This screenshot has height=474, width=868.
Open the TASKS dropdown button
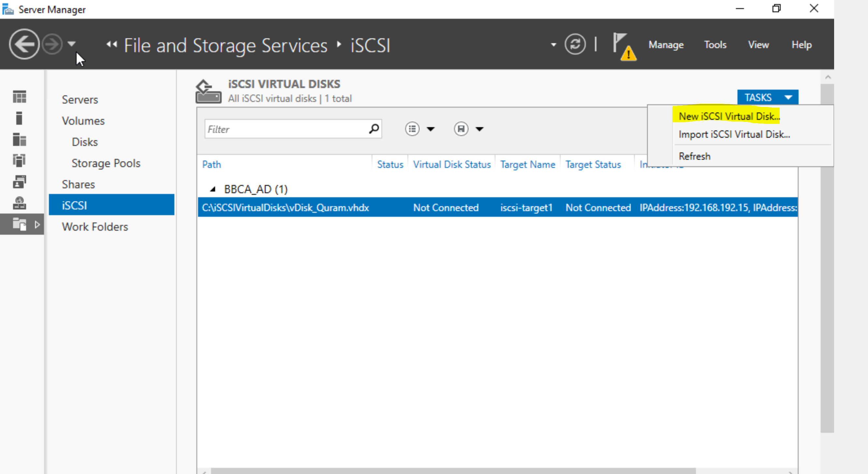click(x=768, y=97)
